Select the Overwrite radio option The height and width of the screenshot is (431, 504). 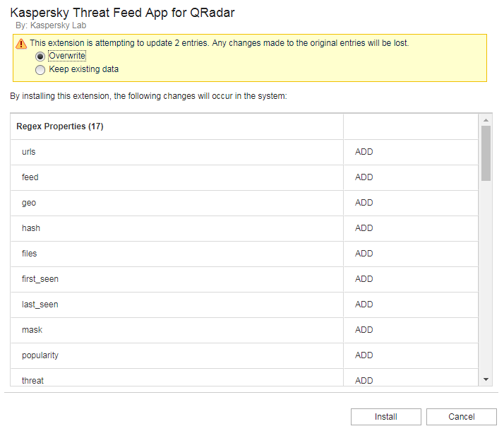click(x=40, y=57)
